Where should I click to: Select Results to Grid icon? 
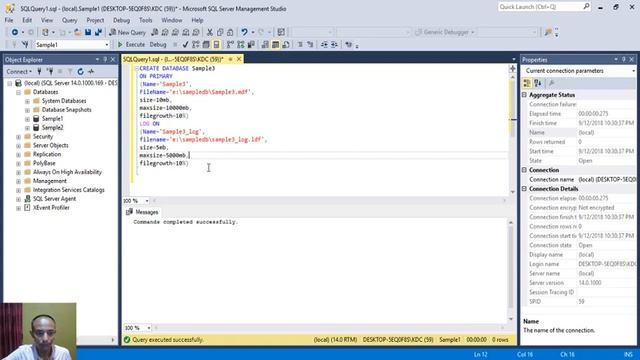coord(276,44)
